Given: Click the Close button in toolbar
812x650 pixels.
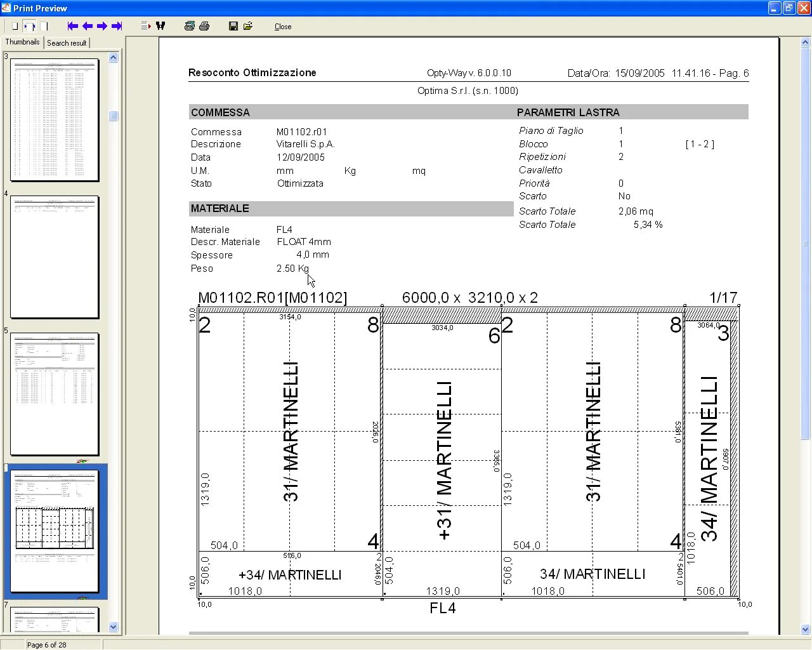Looking at the screenshot, I should pos(283,27).
